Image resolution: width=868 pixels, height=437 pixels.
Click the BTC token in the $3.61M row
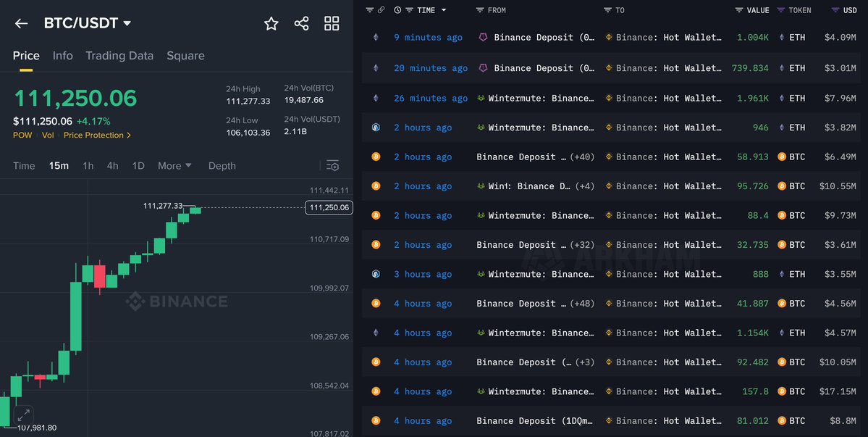pyautogui.click(x=791, y=245)
